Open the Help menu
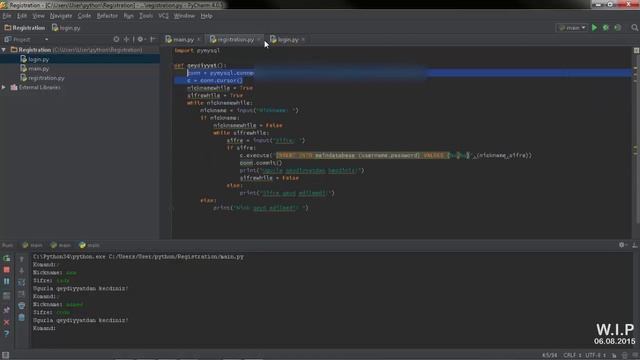Viewport: 640px width, 360px height. (x=207, y=16)
